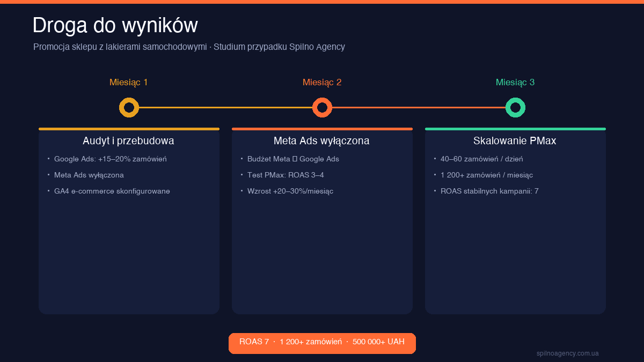Click the subtitle 'Promocja sklepu z lakierami samochodowymi'

[120, 47]
